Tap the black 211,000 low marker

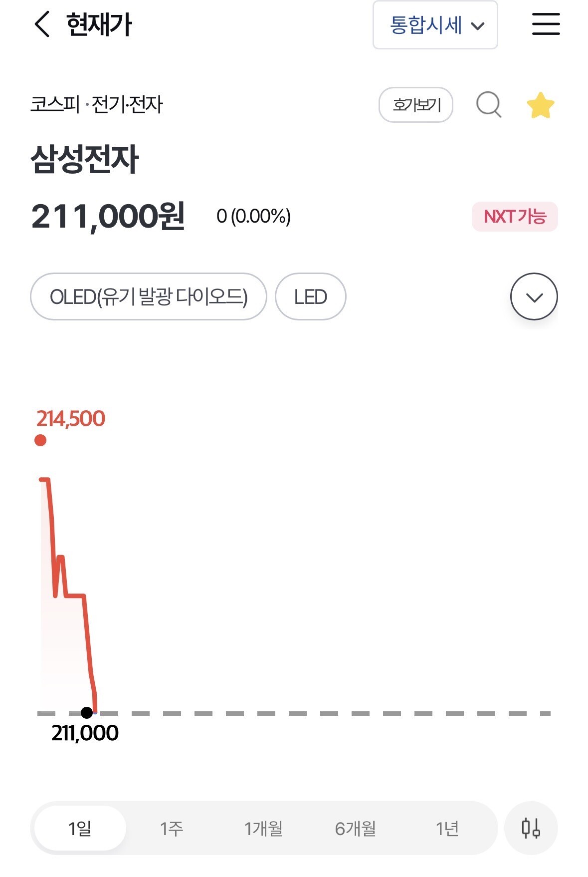tap(87, 712)
